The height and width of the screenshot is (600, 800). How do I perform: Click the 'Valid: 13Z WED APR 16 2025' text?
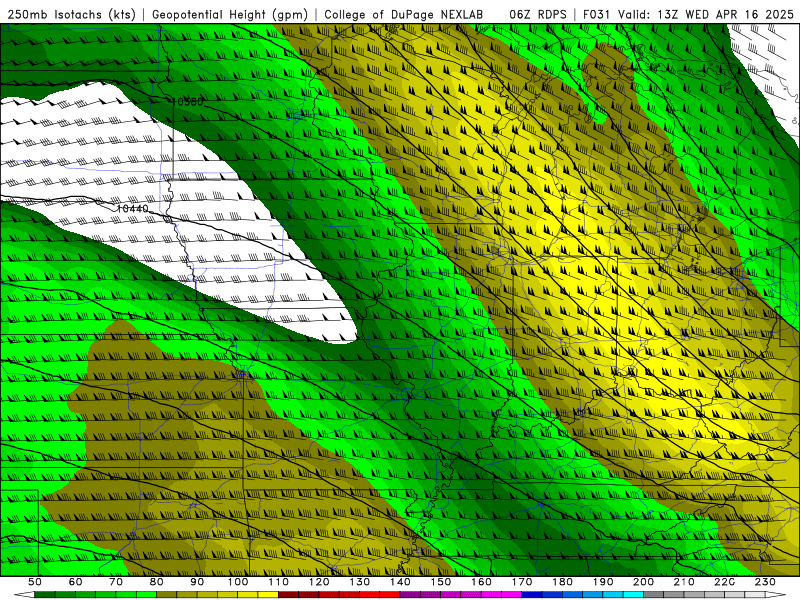706,14
